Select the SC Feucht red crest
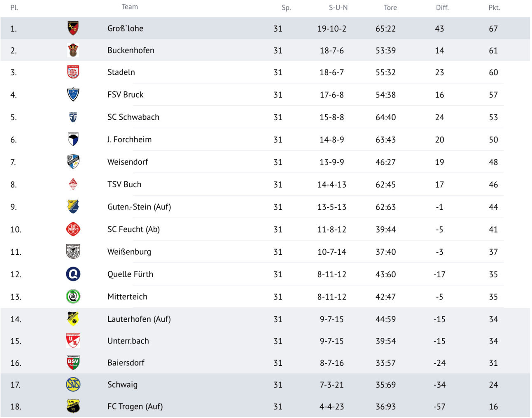The image size is (532, 418). pos(73,229)
